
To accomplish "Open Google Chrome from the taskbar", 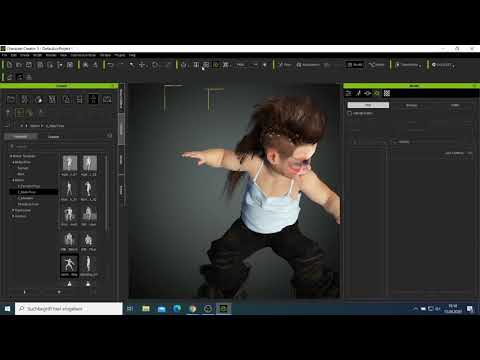I will pyautogui.click(x=192, y=309).
